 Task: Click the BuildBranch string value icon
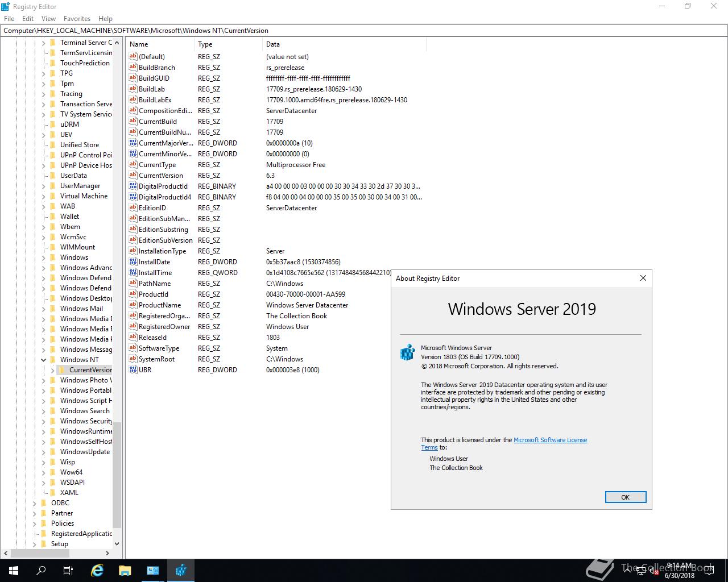tap(133, 67)
